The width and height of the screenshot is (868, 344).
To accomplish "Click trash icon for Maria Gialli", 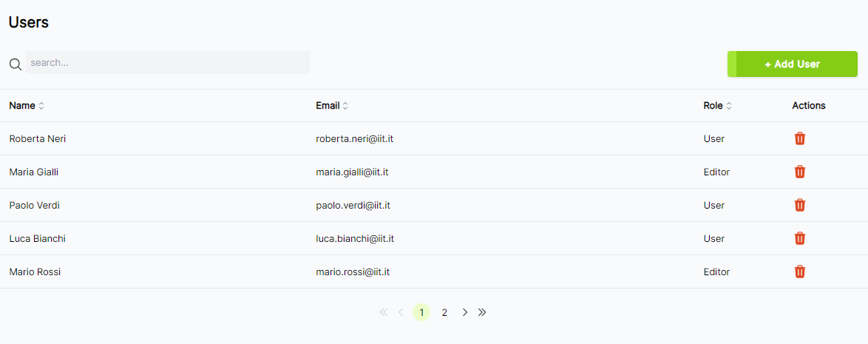I will coord(799,172).
